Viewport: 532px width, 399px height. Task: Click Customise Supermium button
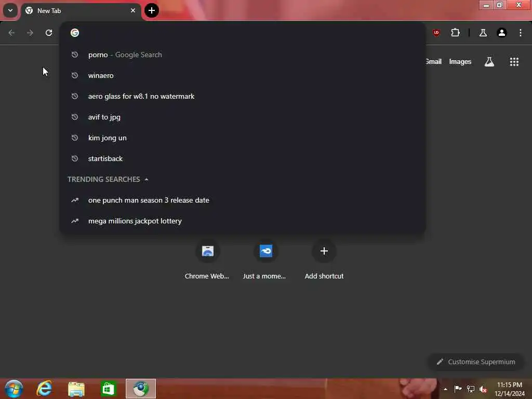476,362
